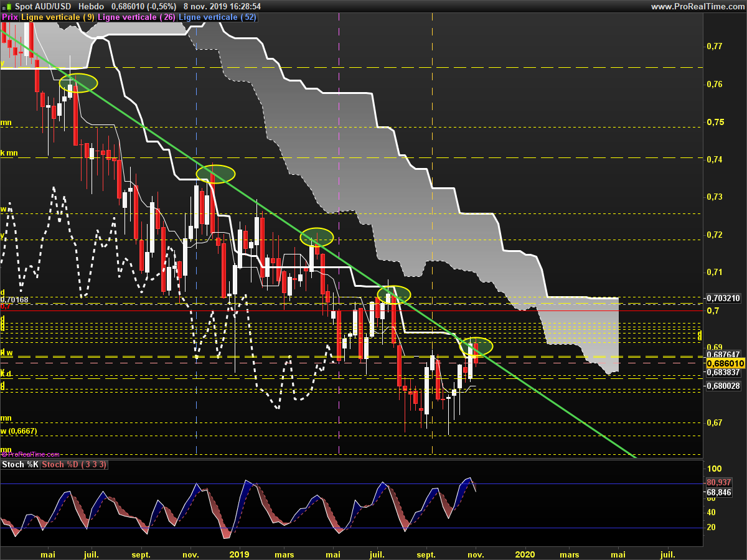This screenshot has height=560, width=747.
Task: Click the 80,937 stochastic value tag
Action: click(719, 482)
